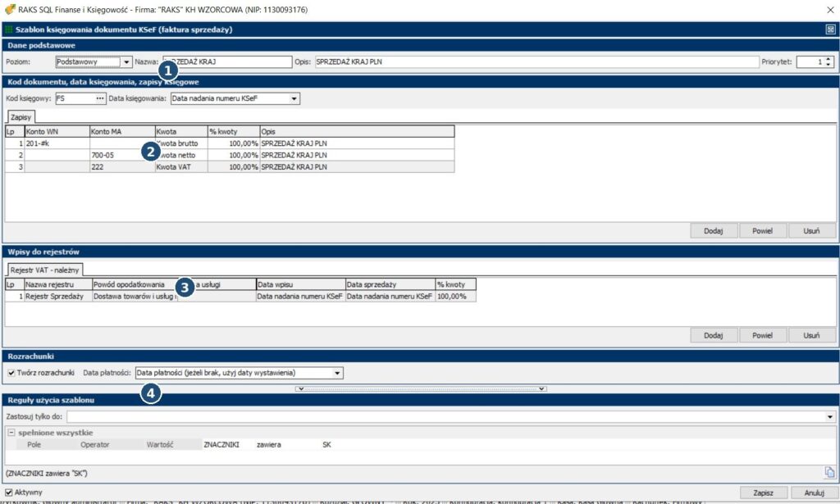
Task: Click the RAKS SQL application logo icon
Action: pos(9,10)
